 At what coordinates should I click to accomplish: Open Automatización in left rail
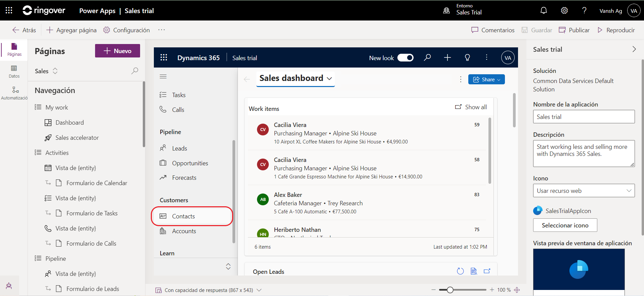point(14,93)
